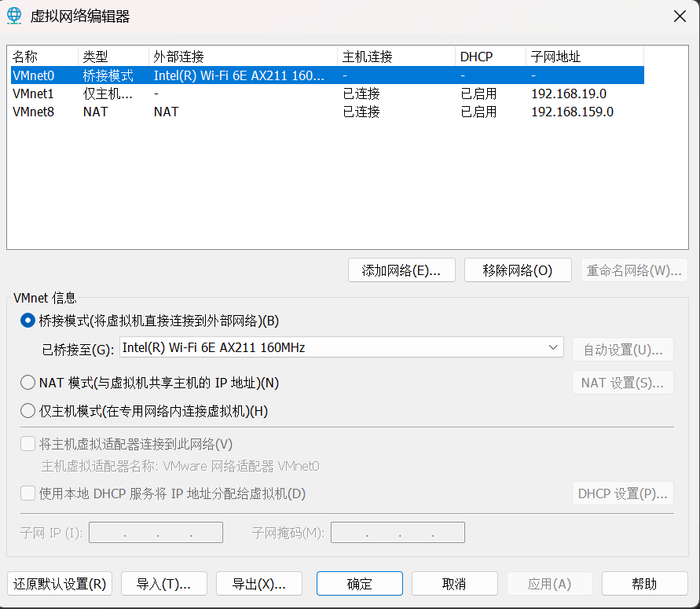Click the 取消 button
Viewport: 700px width, 609px height.
coord(454,584)
